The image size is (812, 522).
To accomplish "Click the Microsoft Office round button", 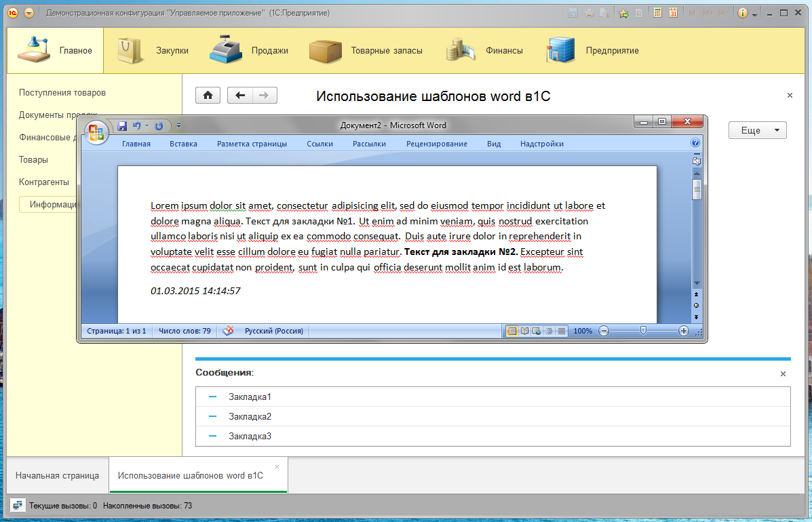I will [97, 132].
